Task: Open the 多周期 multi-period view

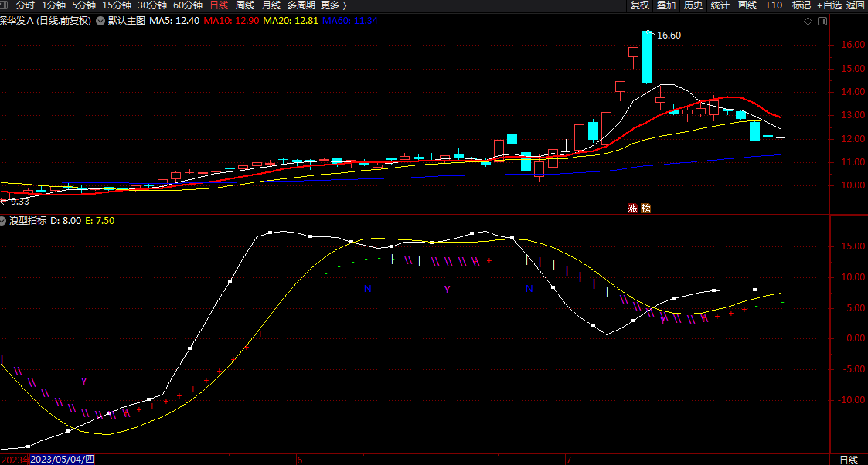Action: 301,5
